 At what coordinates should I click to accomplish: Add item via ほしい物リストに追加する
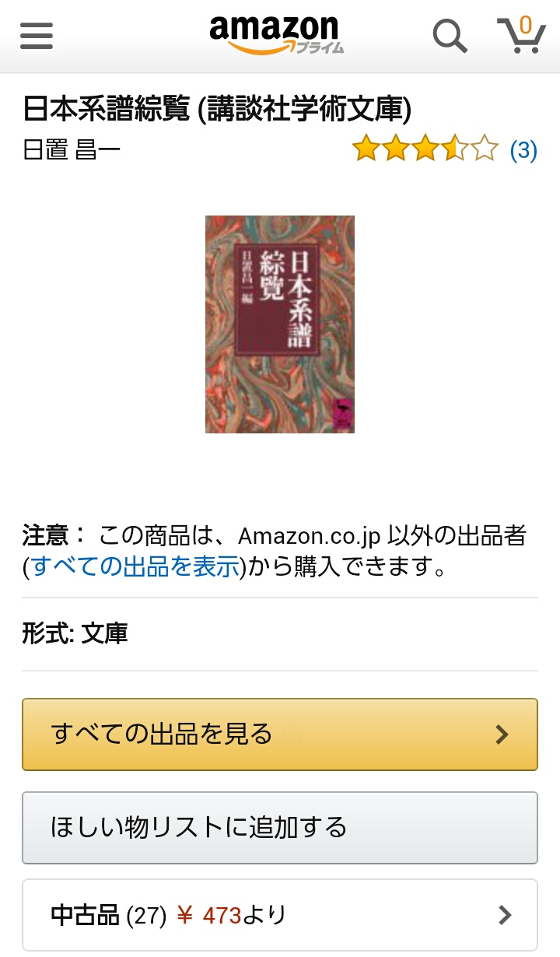coord(280,828)
